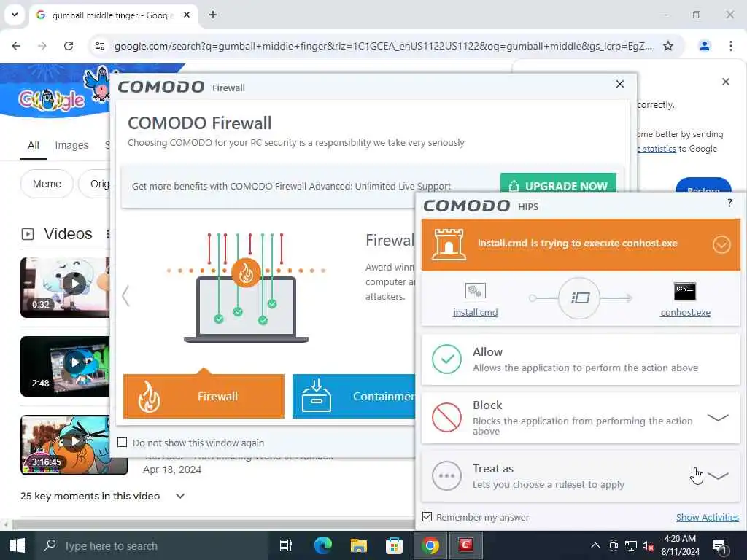Click the Windows taskbar search box
This screenshot has width=747, height=560.
point(152,545)
